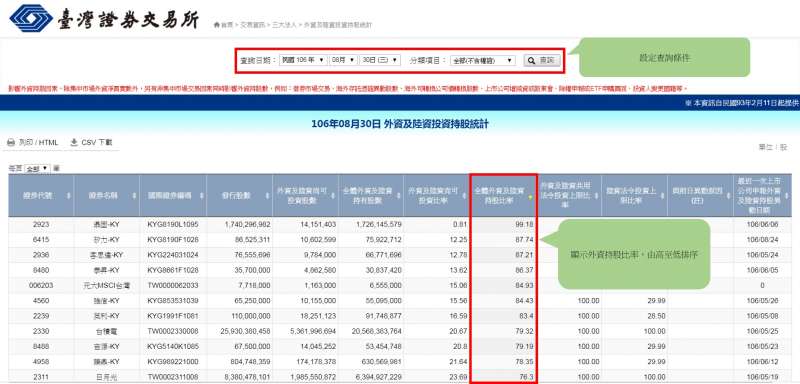The height and width of the screenshot is (384, 800).
Task: Open the day dropdown 30日
Action: coord(380,60)
